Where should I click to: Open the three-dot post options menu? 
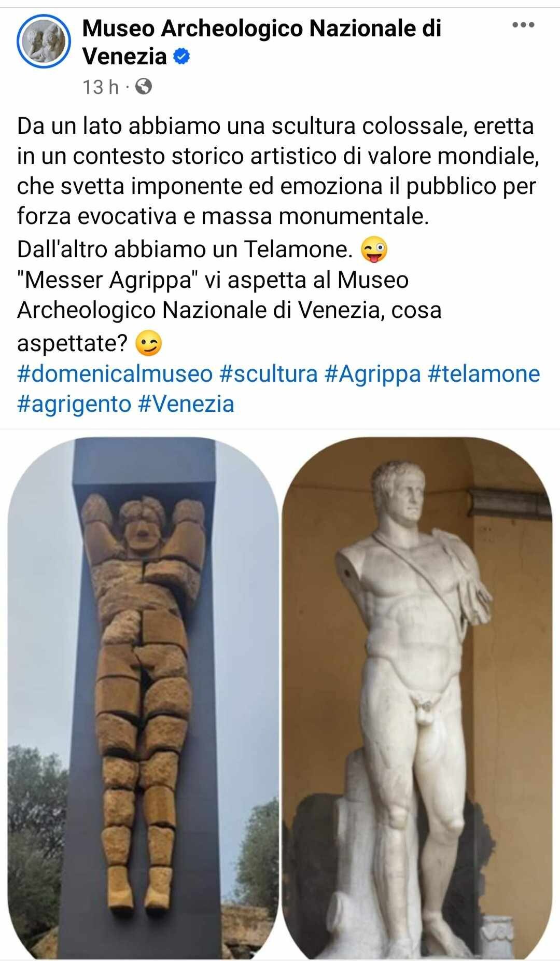click(x=523, y=25)
